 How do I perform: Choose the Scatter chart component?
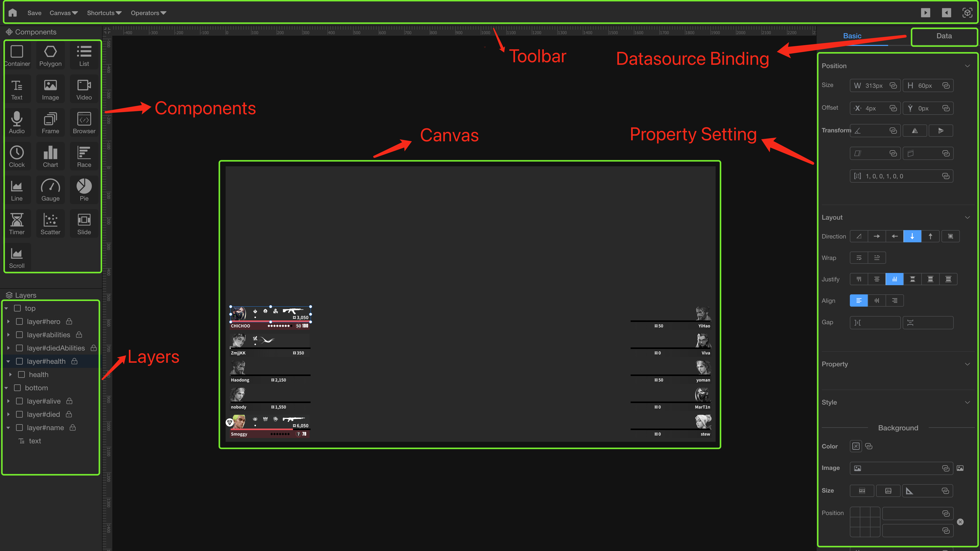(x=50, y=224)
